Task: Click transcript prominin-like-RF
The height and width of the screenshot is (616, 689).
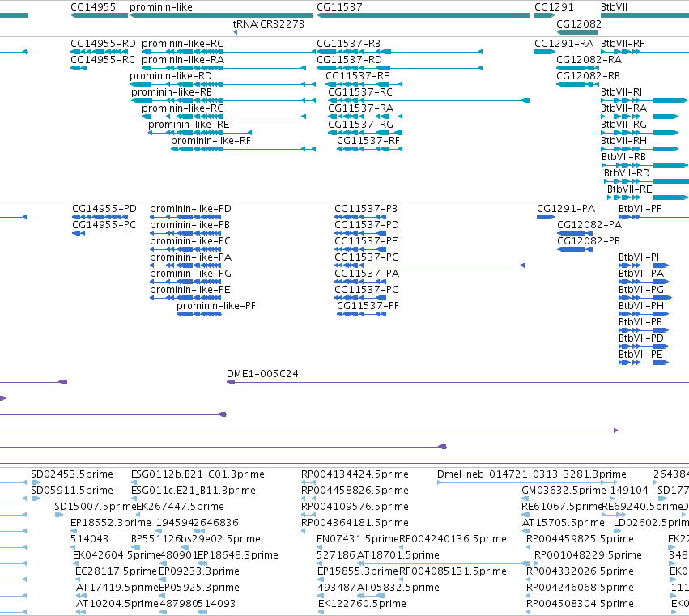Action: [x=211, y=141]
